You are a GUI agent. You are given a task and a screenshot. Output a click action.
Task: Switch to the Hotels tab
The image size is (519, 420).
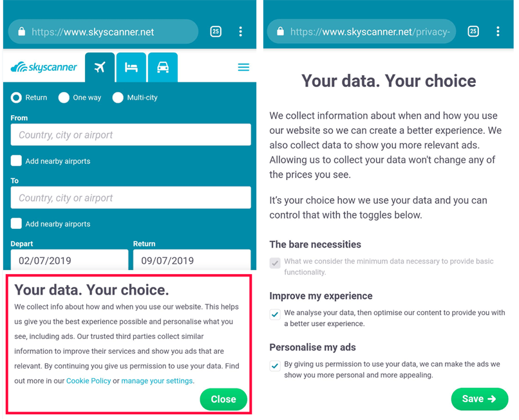(131, 68)
